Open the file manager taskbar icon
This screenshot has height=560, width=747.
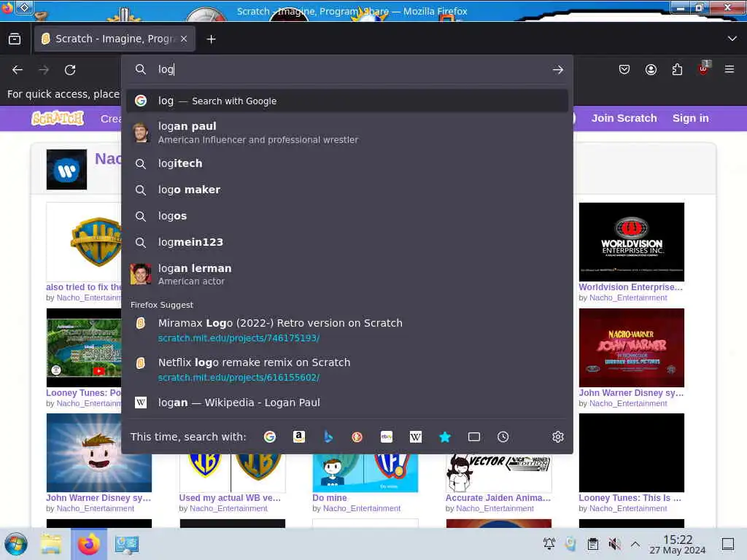(x=50, y=544)
